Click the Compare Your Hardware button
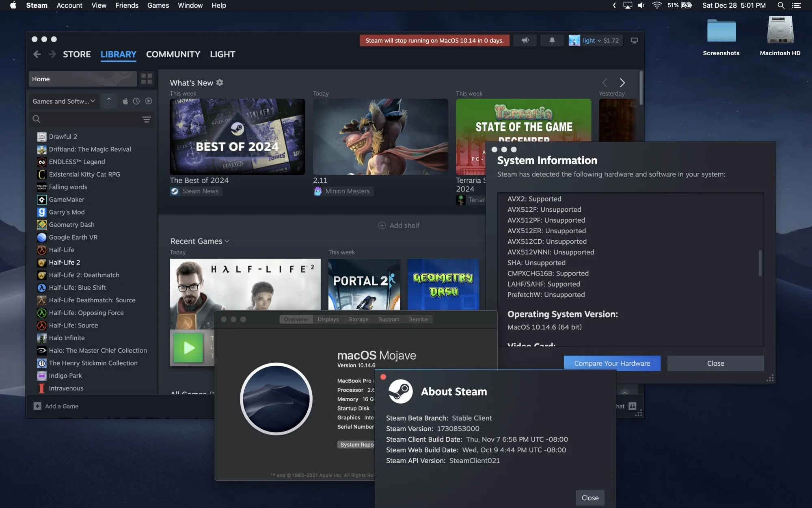The height and width of the screenshot is (508, 812). (x=612, y=363)
